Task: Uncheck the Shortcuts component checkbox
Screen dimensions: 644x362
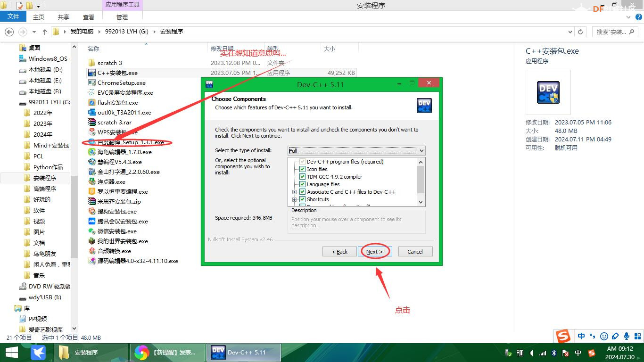Action: click(x=303, y=199)
